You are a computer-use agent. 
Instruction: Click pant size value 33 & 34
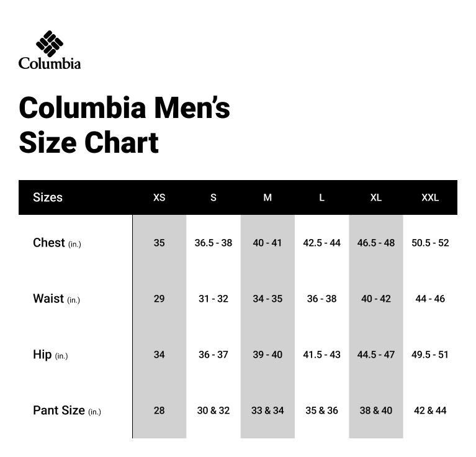tap(267, 410)
